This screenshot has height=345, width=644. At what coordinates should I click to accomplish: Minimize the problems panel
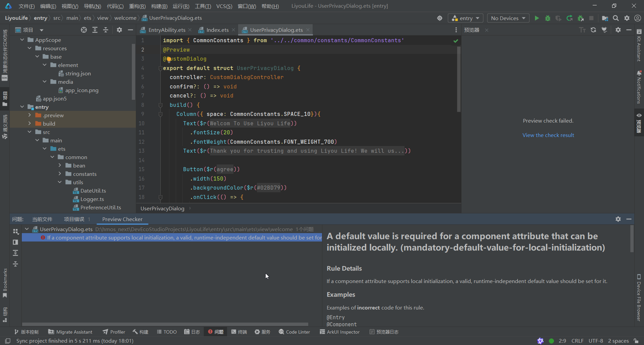pos(629,219)
